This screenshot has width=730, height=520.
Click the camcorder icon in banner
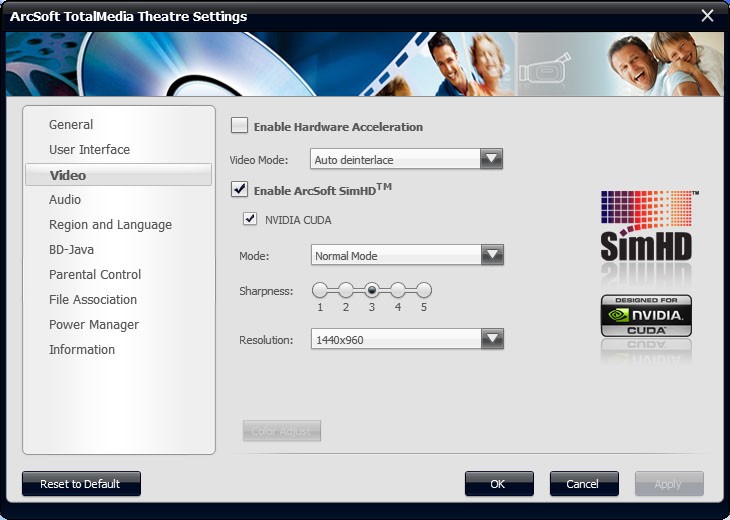(545, 71)
